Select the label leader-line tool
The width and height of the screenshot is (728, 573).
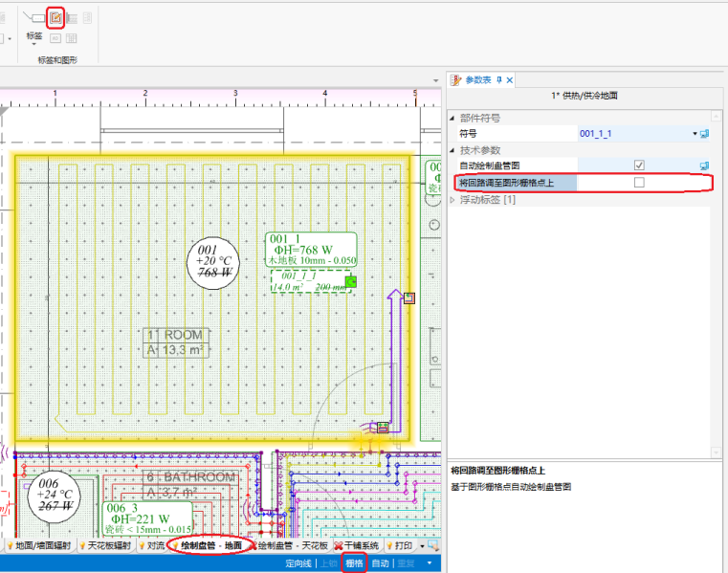pos(34,17)
